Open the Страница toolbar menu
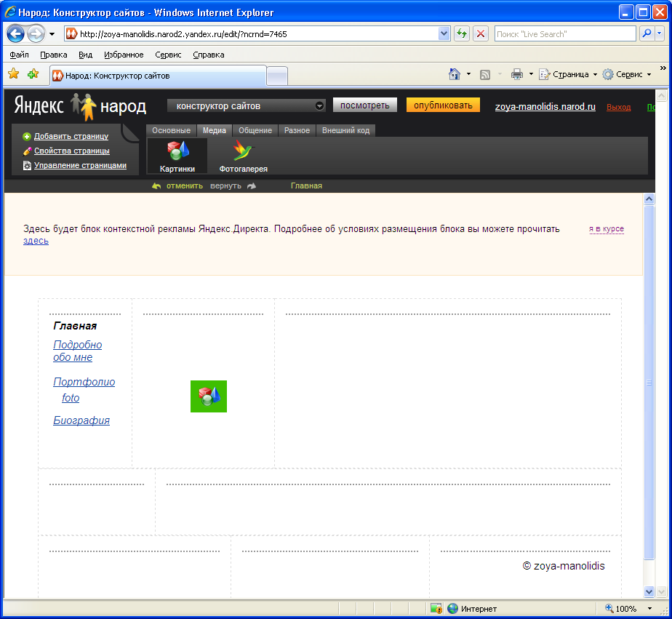This screenshot has height=619, width=672. click(x=568, y=74)
